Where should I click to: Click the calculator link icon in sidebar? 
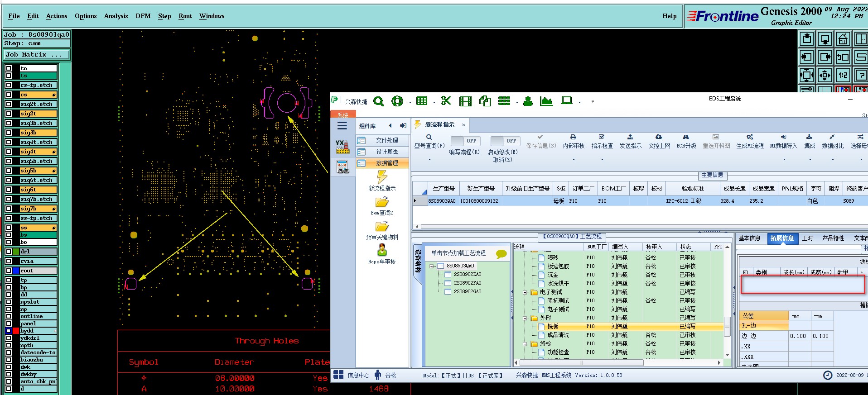tap(343, 167)
